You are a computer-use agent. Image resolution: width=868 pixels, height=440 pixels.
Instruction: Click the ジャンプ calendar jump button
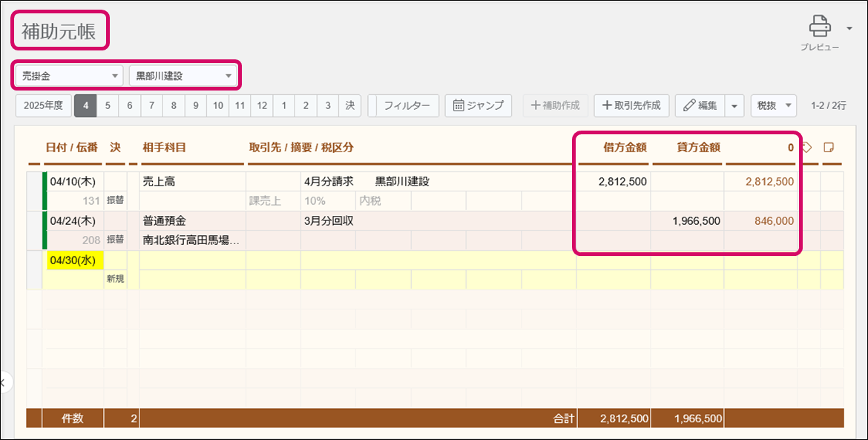coord(479,105)
